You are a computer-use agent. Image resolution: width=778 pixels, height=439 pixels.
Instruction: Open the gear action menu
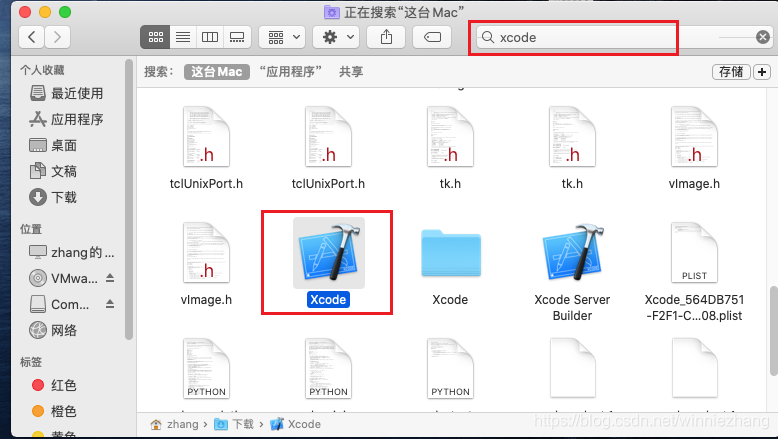[336, 37]
